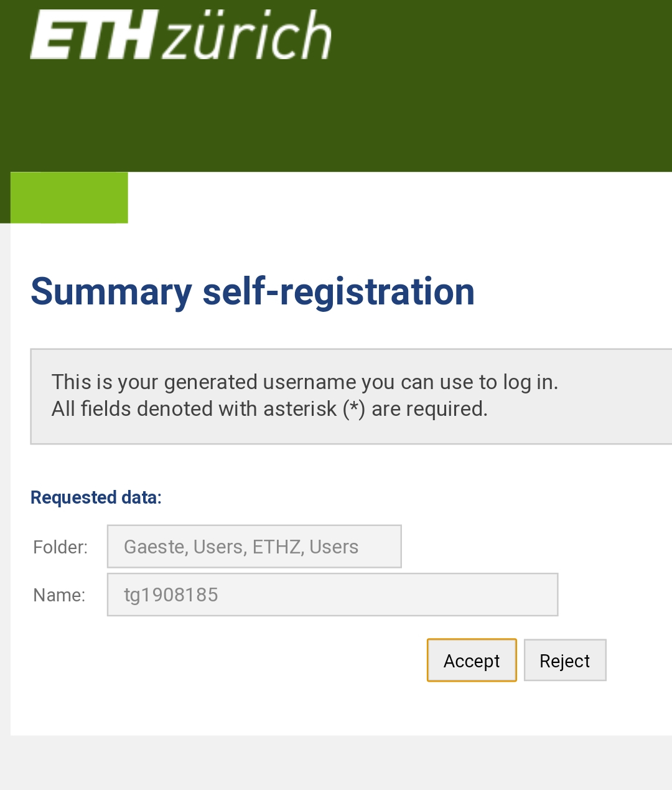Screen dimensions: 672x790
Task: Focus the Folder field showing Gaeste, Users
Action: (x=254, y=547)
